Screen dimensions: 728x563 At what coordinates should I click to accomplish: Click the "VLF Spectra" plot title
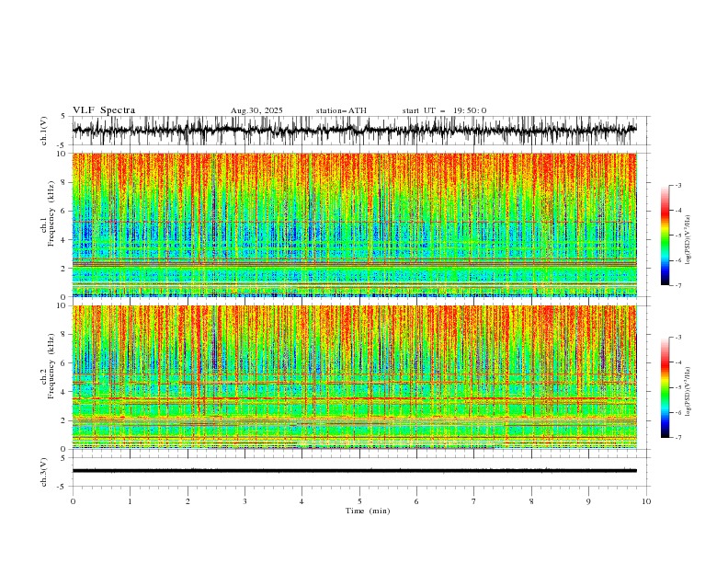point(104,110)
